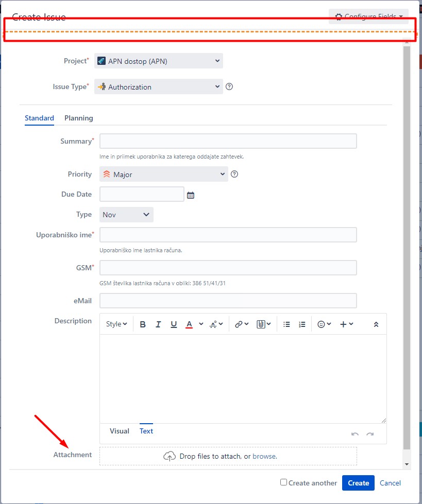Open more formatting options dropdown
Viewport: 422px width, 504px height.
click(216, 324)
